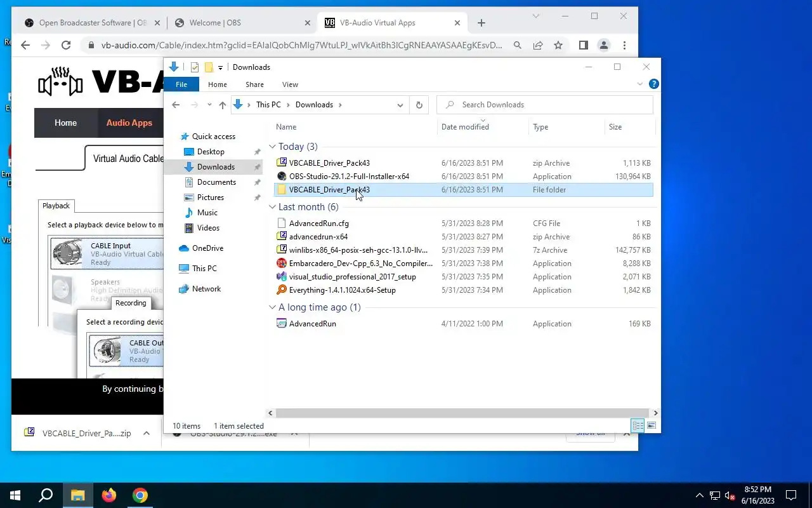Select Desktop in Quick access
This screenshot has height=508, width=812.
coord(211,152)
